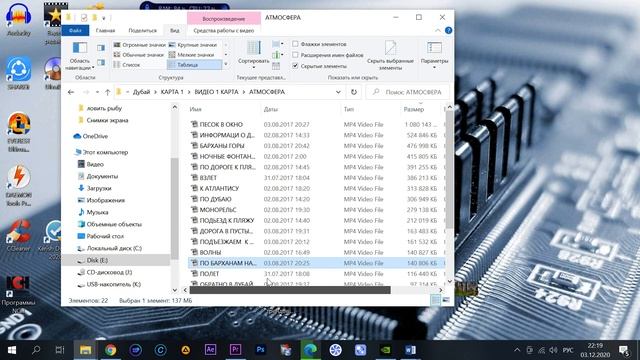Click Hide selected items button
This screenshot has width=640, height=360.
(x=390, y=56)
